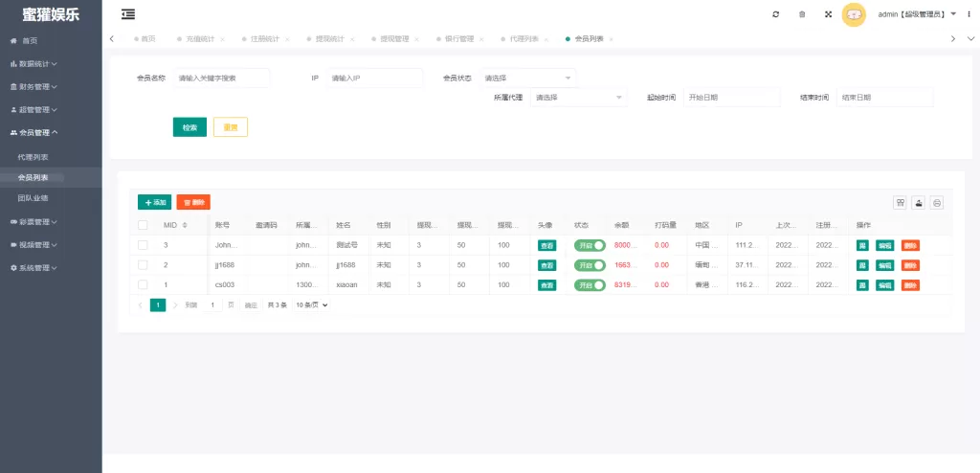Open the table column filter icon
Screen dimensions: 980x473
pos(901,202)
